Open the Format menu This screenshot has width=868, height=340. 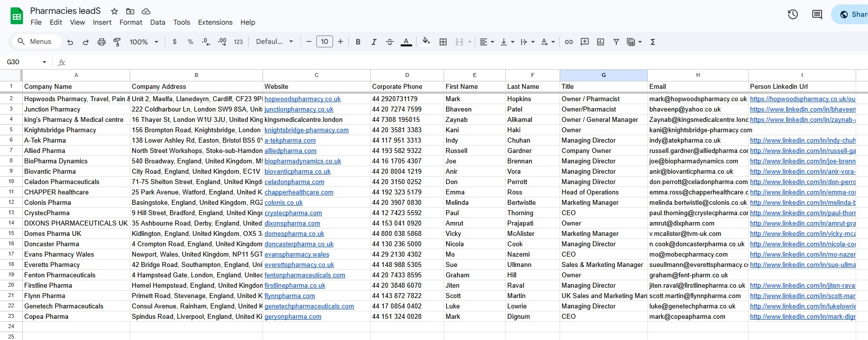131,22
